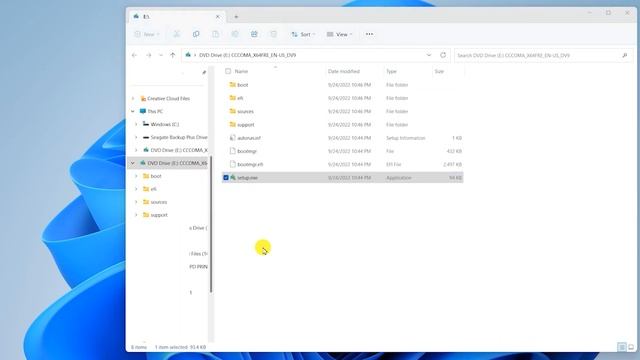Add a new tab with plus button

tap(236, 17)
